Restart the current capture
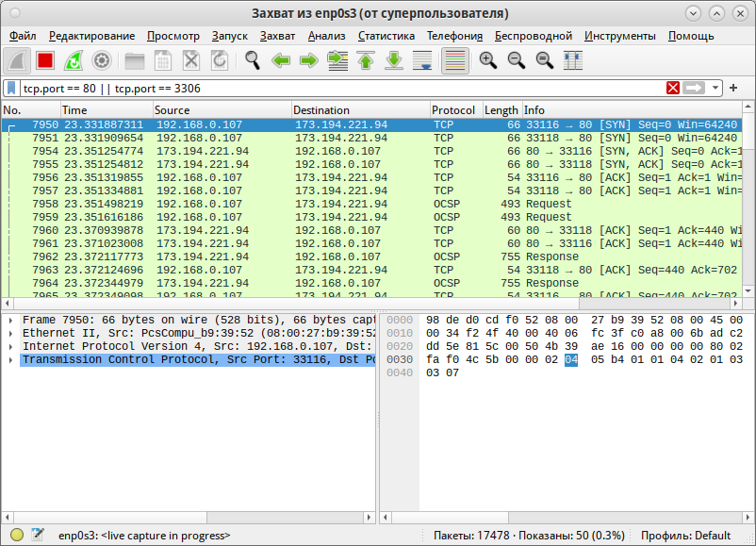 (74, 60)
